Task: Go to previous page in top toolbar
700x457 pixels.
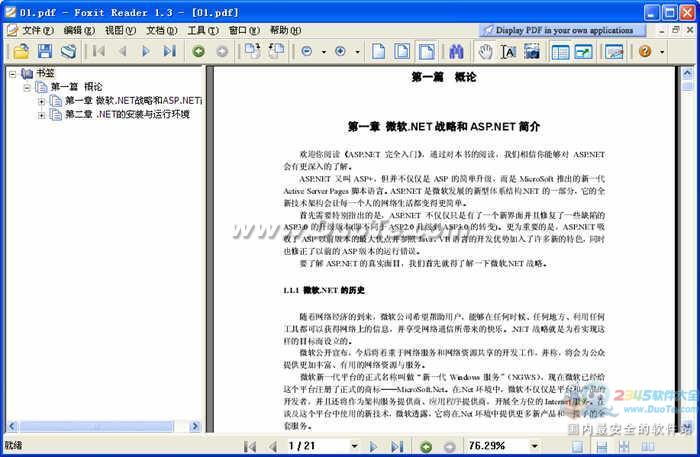Action: pyautogui.click(x=122, y=51)
